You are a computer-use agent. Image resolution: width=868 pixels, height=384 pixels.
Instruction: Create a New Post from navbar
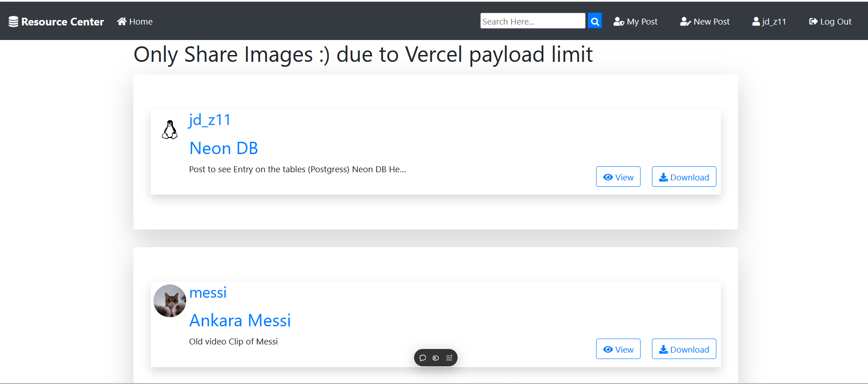705,21
